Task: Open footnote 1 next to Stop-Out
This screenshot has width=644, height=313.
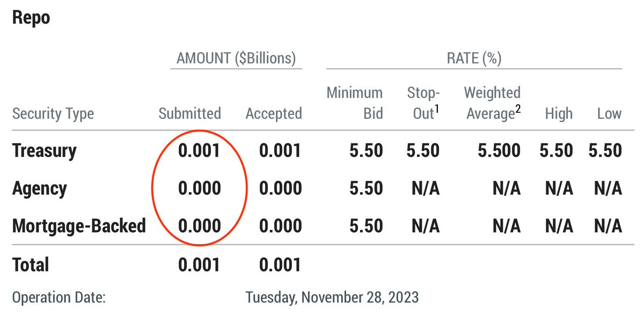Action: pyautogui.click(x=436, y=109)
